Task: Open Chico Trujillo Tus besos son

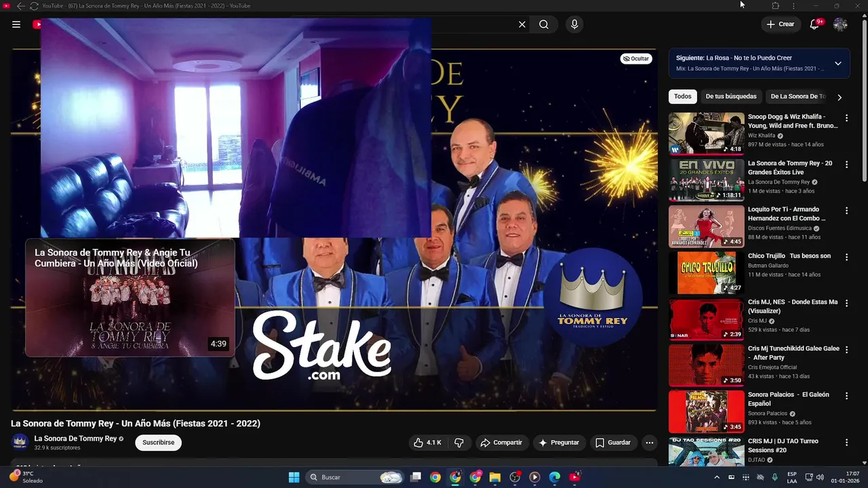Action: [789, 256]
